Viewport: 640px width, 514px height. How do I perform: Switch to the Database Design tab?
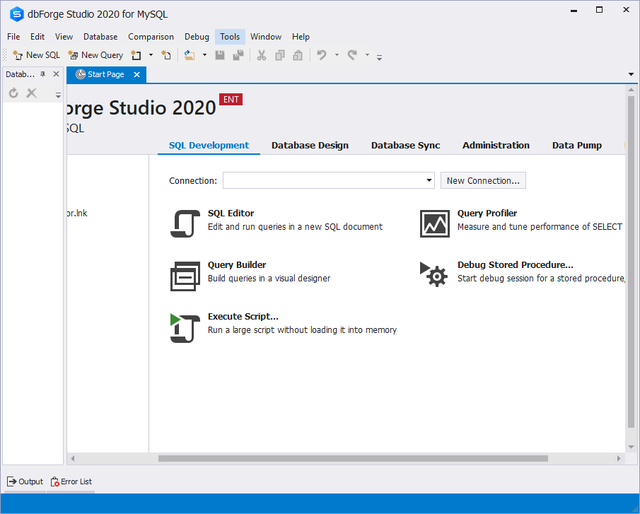310,145
